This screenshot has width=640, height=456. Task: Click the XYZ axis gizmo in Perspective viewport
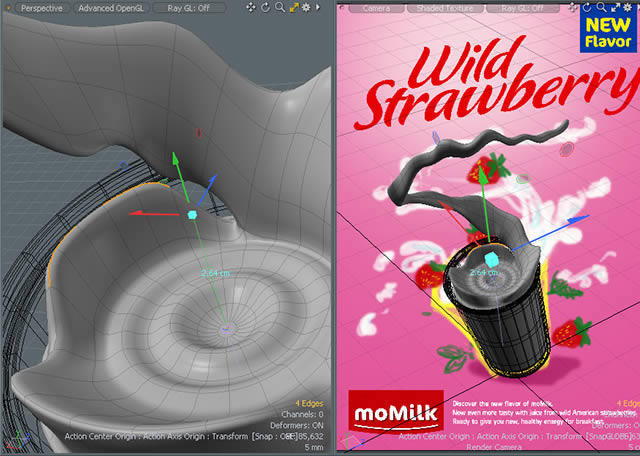click(x=19, y=440)
